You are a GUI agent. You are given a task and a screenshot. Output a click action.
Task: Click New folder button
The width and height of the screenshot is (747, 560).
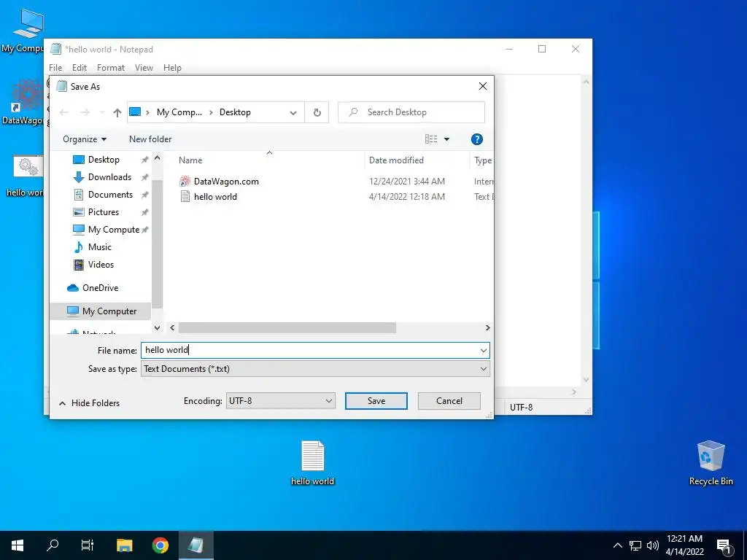point(150,139)
